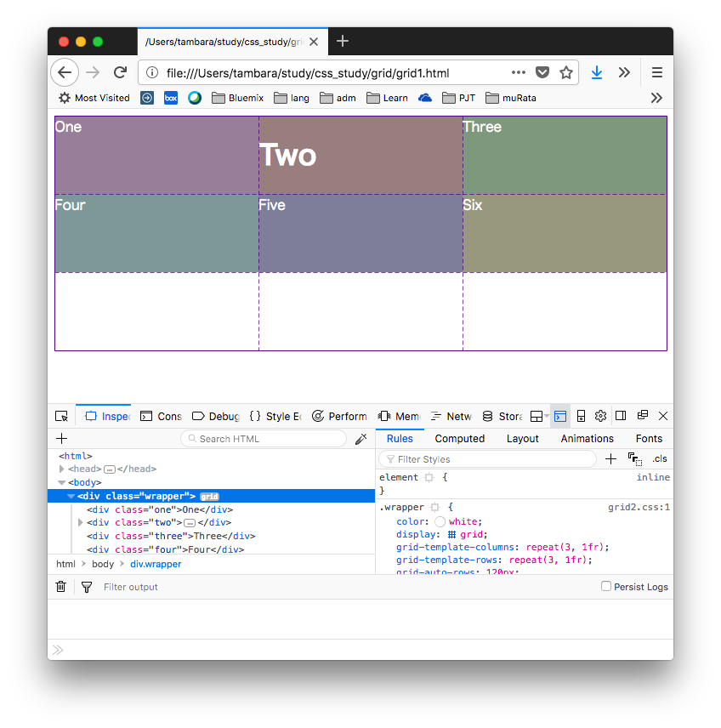Click the forward navigation arrow
Image resolution: width=721 pixels, height=728 pixels.
point(93,72)
